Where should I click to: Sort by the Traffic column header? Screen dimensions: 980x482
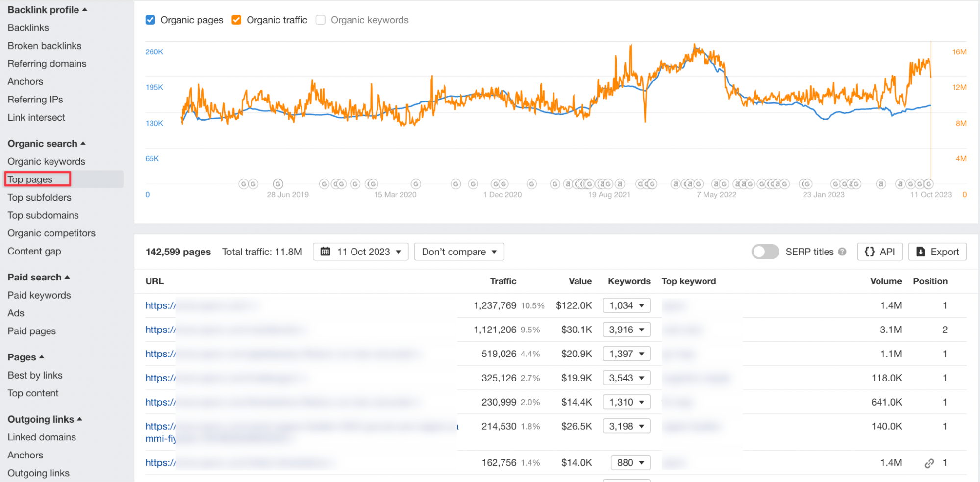point(503,281)
